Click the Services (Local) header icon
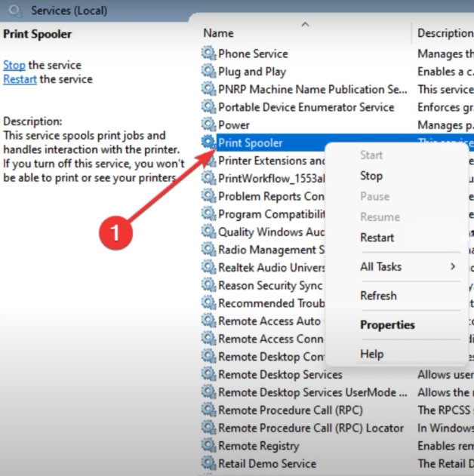This screenshot has height=476, width=474. pos(15,11)
